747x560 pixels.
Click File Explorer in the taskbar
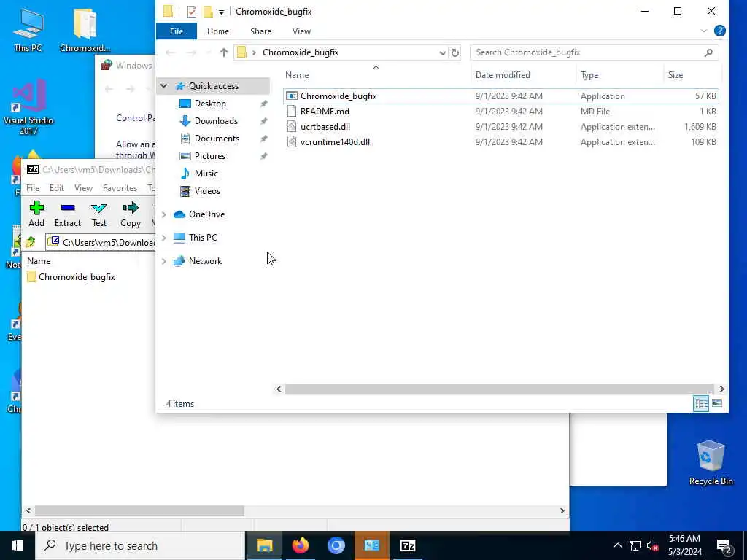click(x=264, y=545)
